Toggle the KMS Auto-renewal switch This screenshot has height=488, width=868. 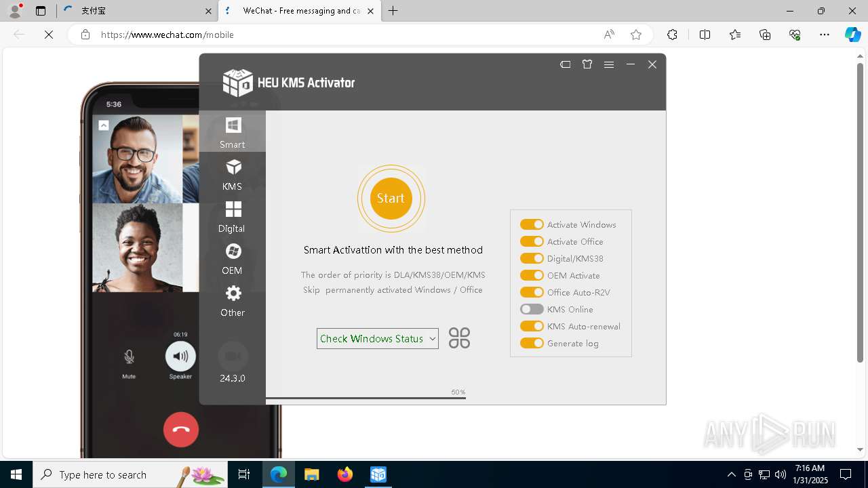[532, 326]
